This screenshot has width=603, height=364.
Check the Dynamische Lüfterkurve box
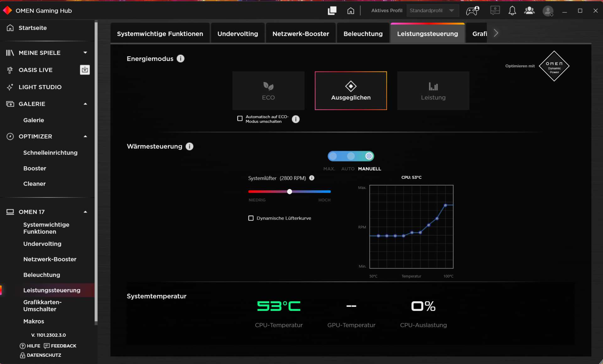[251, 218]
